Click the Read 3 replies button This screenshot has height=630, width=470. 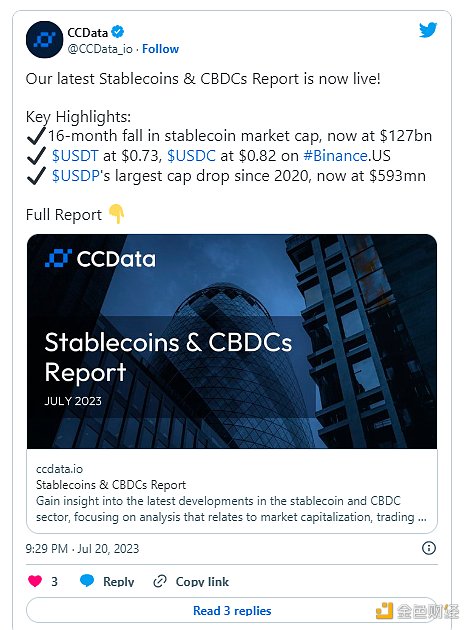tap(232, 610)
